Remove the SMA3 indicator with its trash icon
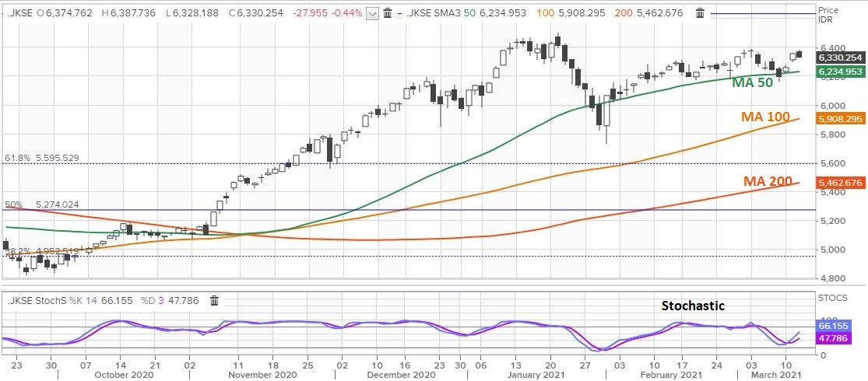868x381 pixels. pos(701,13)
